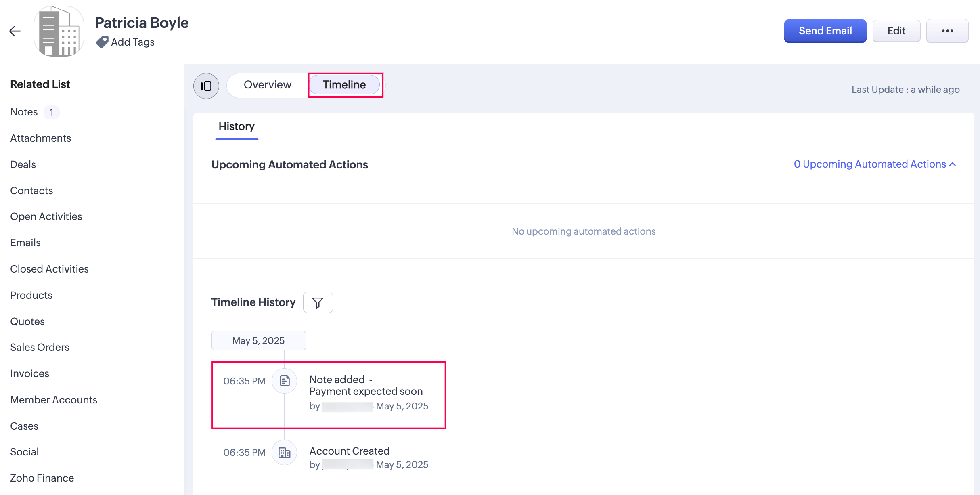
Task: Open the three-dots more options menu
Action: coord(947,31)
